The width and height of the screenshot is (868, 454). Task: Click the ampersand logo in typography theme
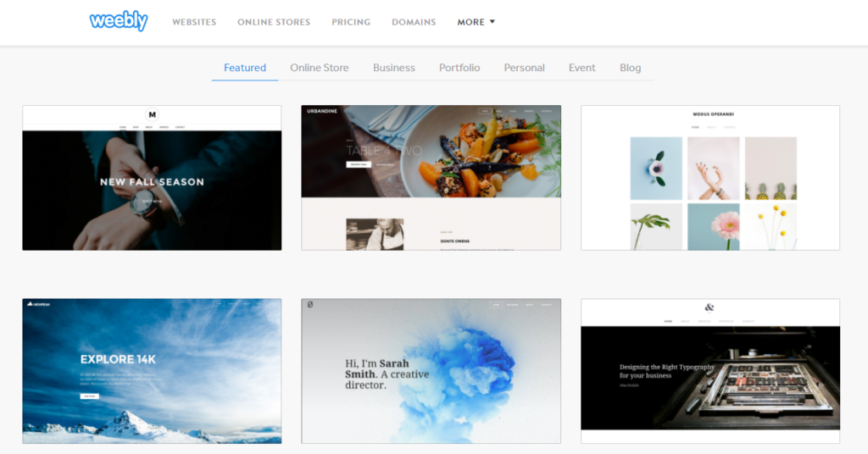click(x=709, y=308)
